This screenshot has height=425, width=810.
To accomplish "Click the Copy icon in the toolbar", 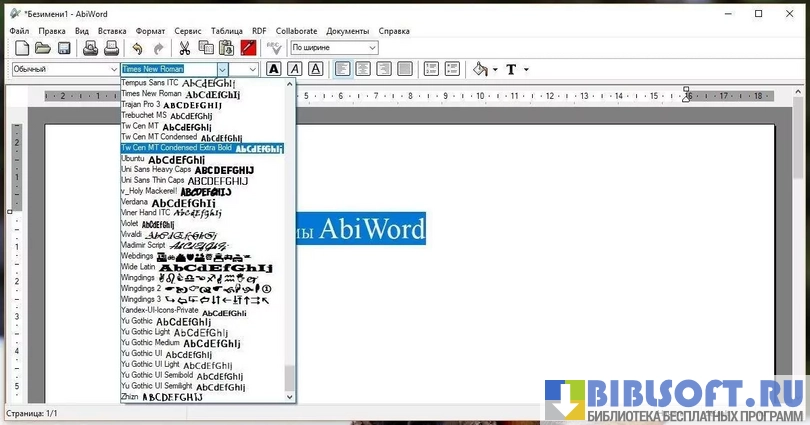I will pyautogui.click(x=205, y=48).
